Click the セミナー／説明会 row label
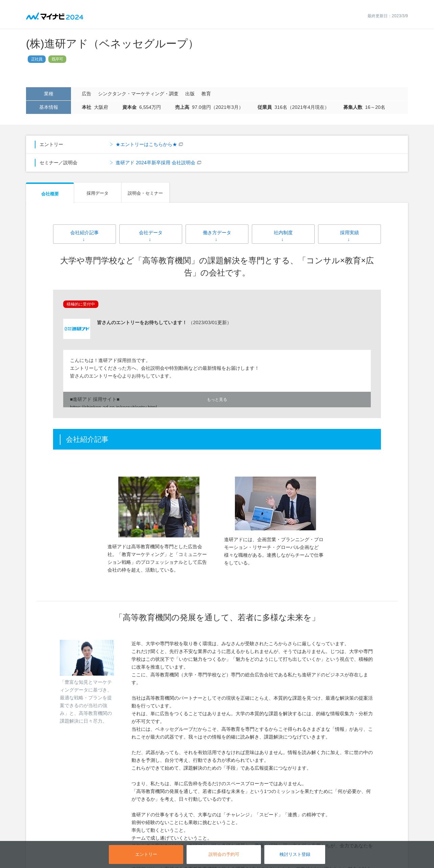Viewport: 434px width, 868px height. tap(58, 163)
